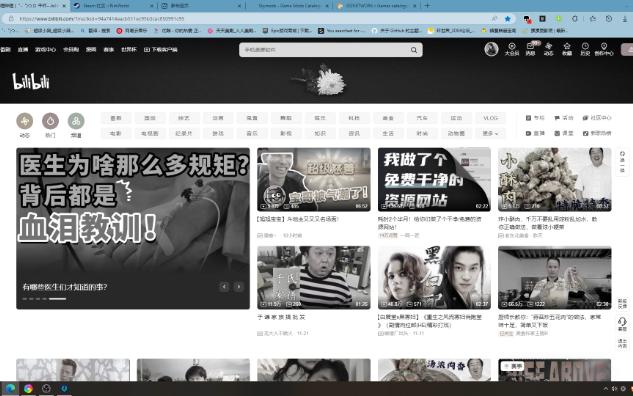Screen dimensions: 633x396
Task: Click the bilibili search input field
Action: (325, 50)
